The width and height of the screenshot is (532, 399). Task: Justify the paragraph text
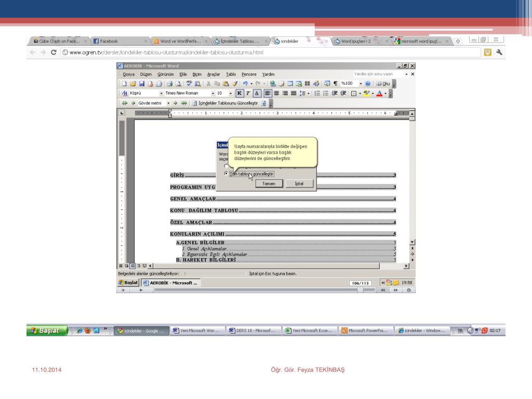(x=294, y=93)
